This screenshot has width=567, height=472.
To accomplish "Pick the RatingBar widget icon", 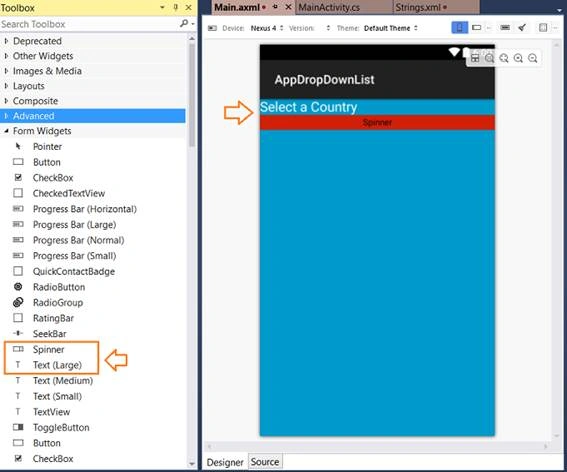I will pyautogui.click(x=18, y=318).
